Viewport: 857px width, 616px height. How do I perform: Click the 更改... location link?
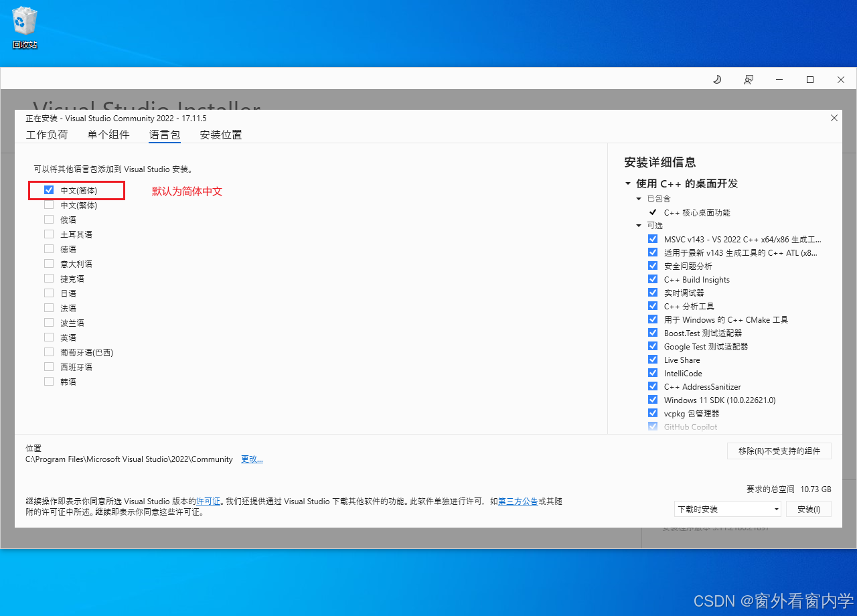click(x=252, y=459)
